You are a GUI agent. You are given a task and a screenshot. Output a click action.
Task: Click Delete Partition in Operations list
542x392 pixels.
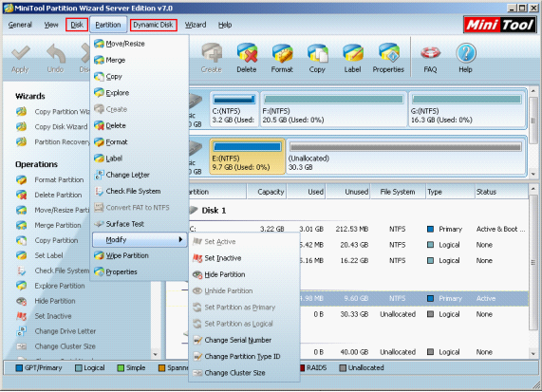pos(58,195)
